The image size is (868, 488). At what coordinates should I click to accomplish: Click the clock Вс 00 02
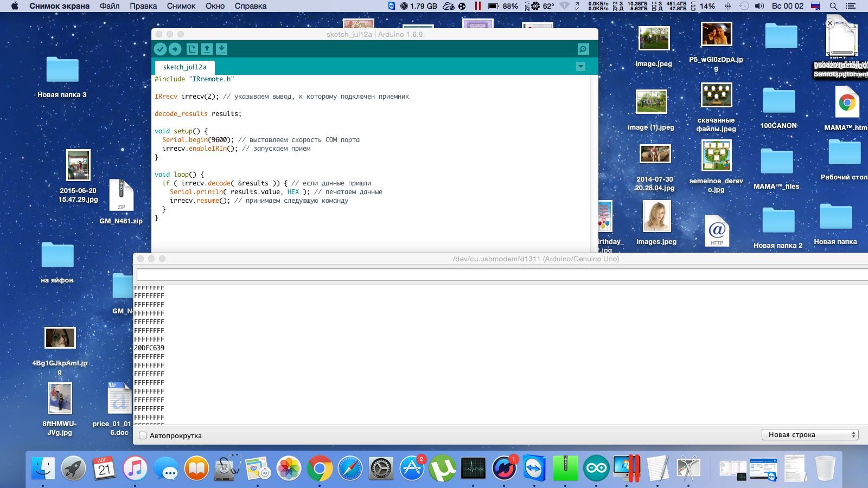tap(787, 6)
